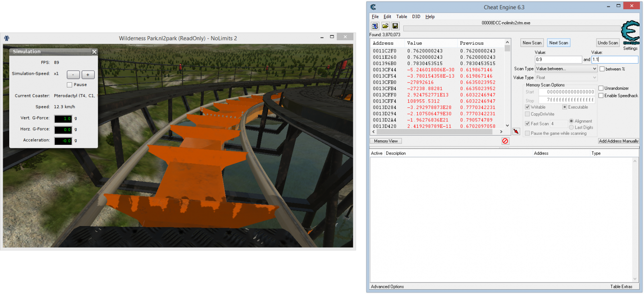Toggle the Pause checkbox in Simulation
Viewport: 644px width, 294px height.
70,85
